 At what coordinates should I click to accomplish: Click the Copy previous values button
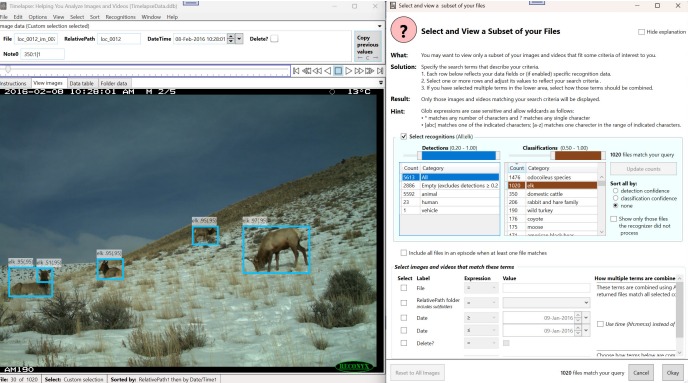pos(367,46)
